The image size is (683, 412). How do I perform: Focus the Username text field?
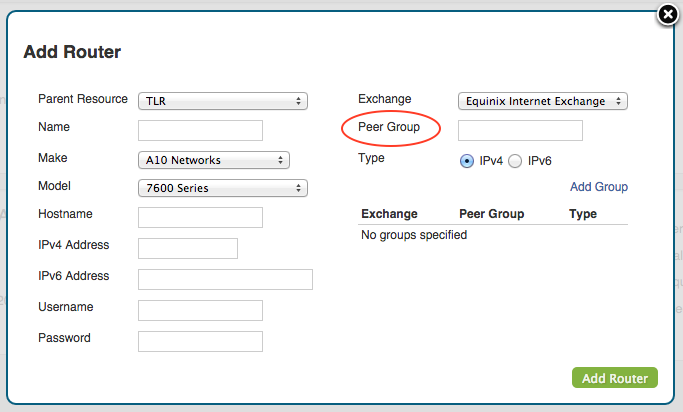tap(200, 310)
